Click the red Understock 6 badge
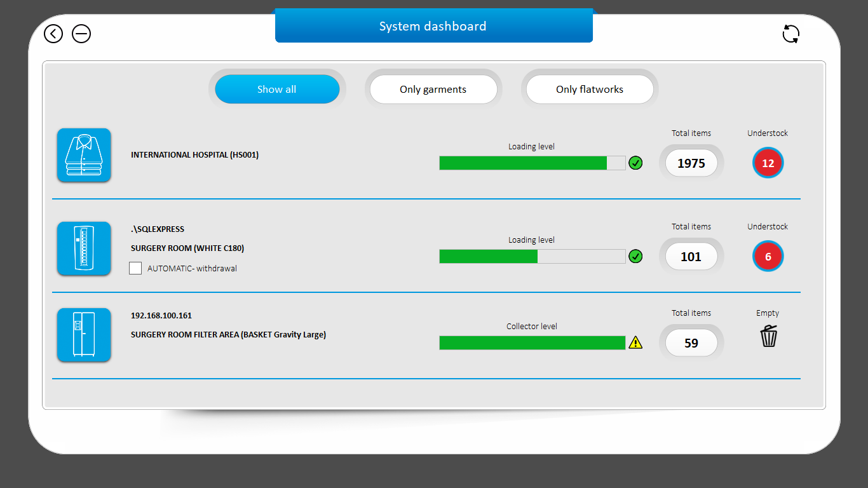Viewport: 868px width, 488px height. (768, 257)
